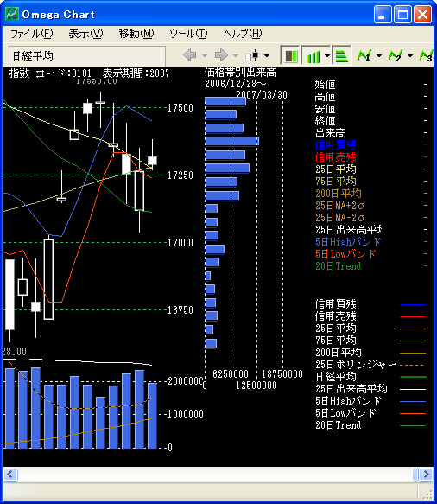Click the indicator preset 2 icon
The height and width of the screenshot is (504, 437).
[396, 56]
